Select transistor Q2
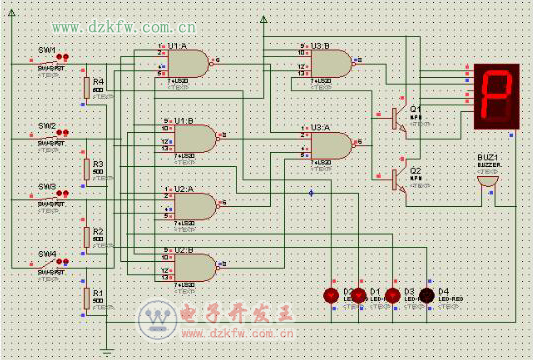 point(399,179)
